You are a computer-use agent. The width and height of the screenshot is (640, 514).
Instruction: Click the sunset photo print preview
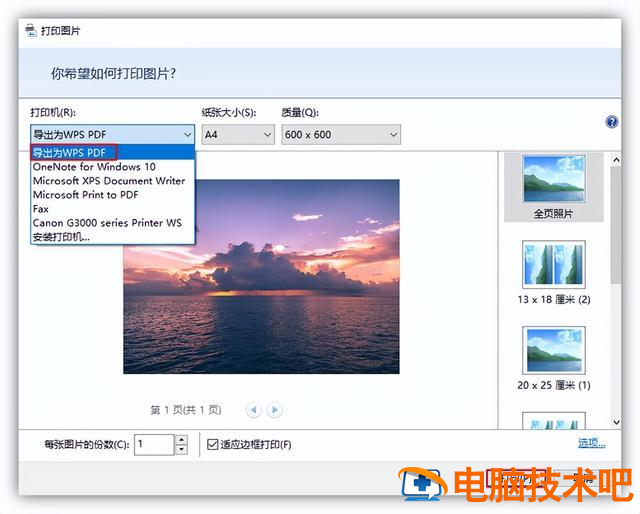261,276
